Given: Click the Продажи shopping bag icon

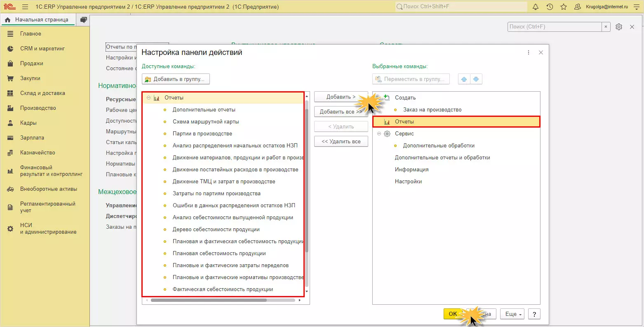Looking at the screenshot, I should pyautogui.click(x=11, y=64).
